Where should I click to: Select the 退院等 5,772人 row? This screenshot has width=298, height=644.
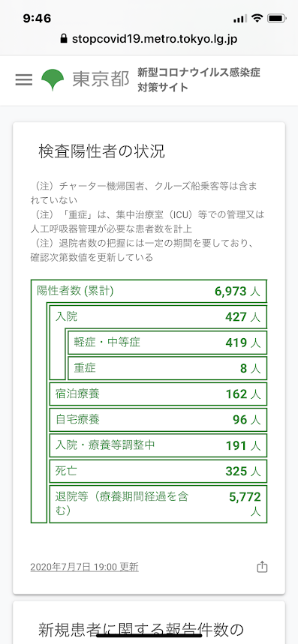click(158, 504)
